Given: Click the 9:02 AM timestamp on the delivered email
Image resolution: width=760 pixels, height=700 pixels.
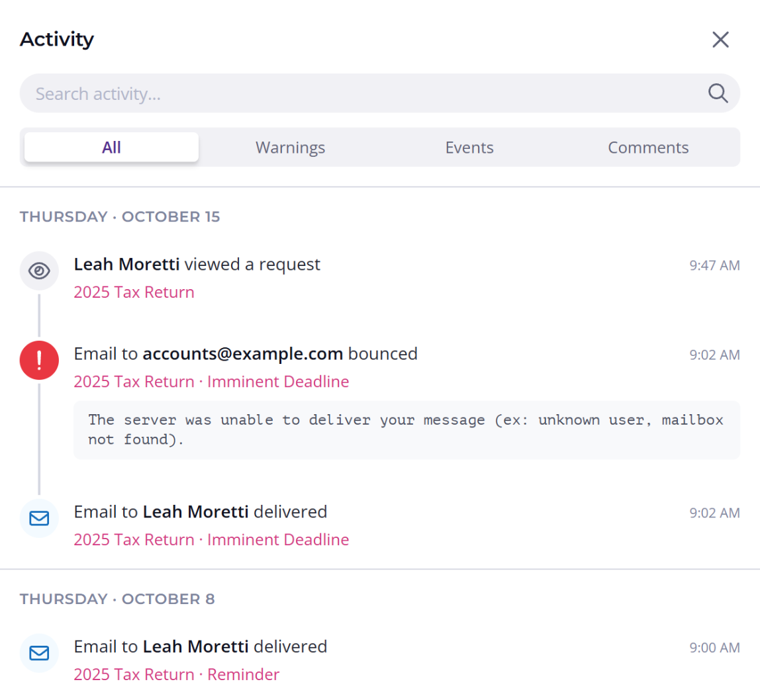Looking at the screenshot, I should (714, 513).
